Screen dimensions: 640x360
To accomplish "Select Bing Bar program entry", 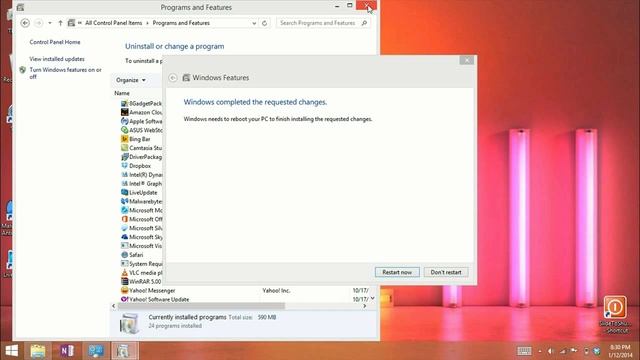I will [136, 139].
